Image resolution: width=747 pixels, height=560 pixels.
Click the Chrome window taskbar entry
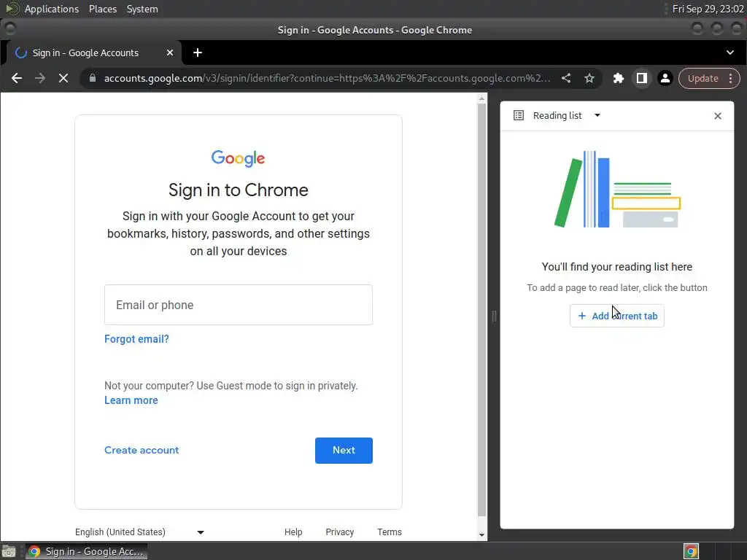point(86,551)
